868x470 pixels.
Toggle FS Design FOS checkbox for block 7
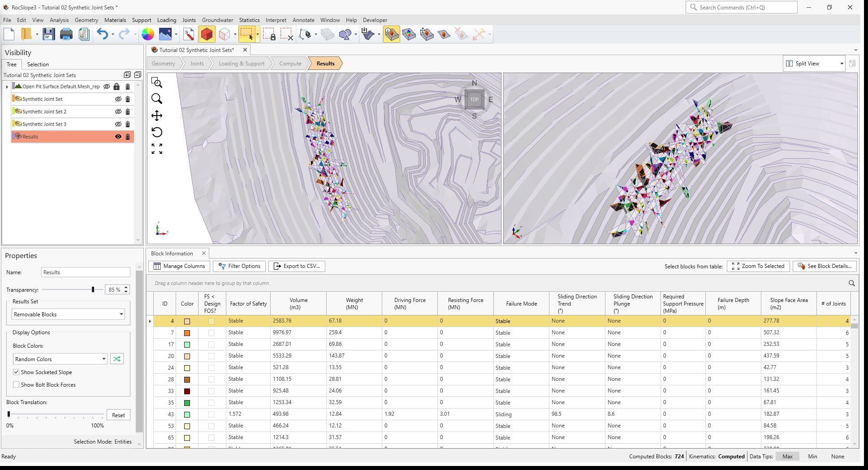pos(212,333)
